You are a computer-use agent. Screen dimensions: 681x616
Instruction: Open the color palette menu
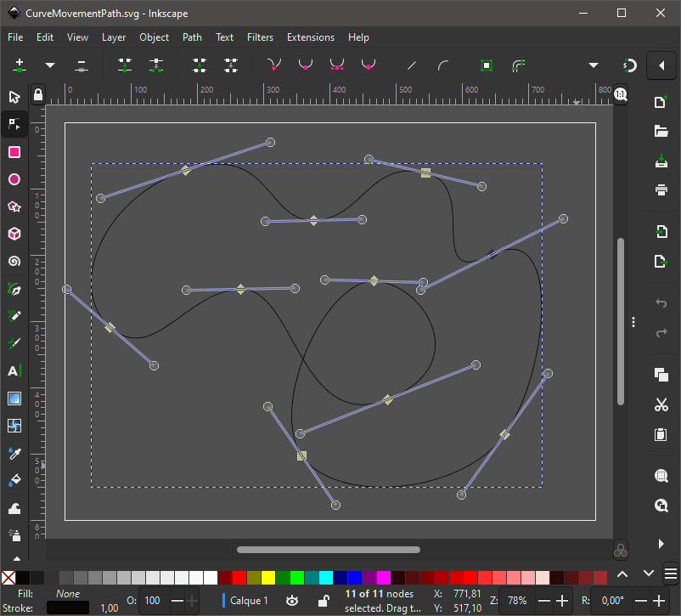[x=670, y=574]
